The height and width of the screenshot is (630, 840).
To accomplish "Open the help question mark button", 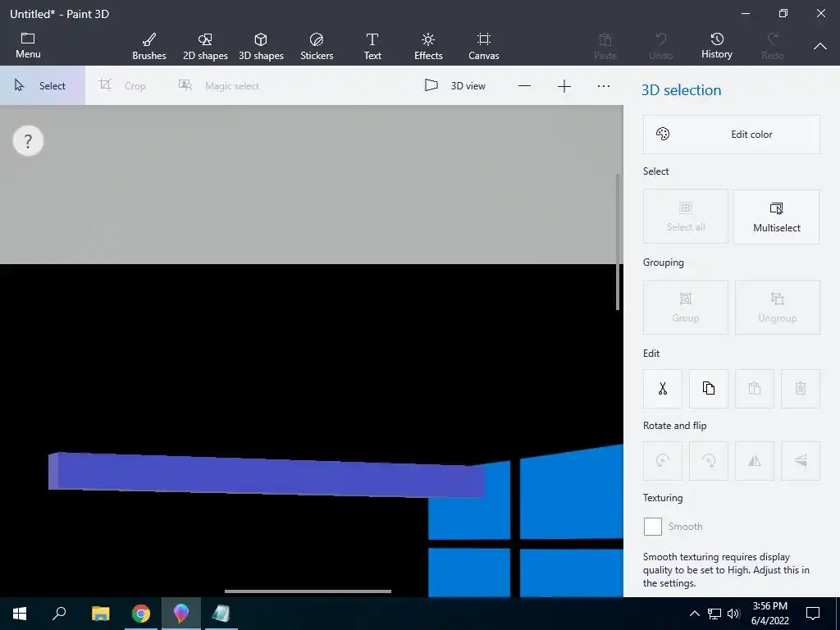I will [28, 141].
